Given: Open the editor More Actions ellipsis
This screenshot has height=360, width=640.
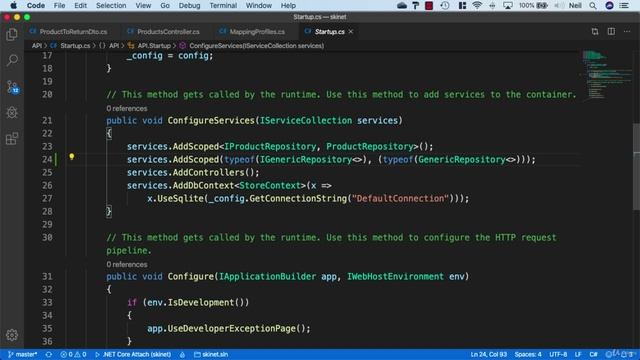Looking at the screenshot, I should click(627, 31).
